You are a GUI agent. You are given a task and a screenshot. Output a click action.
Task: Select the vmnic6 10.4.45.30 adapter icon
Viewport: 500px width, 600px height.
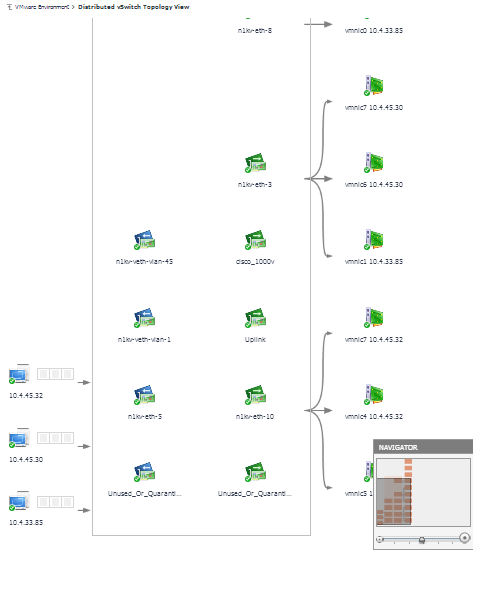[373, 163]
